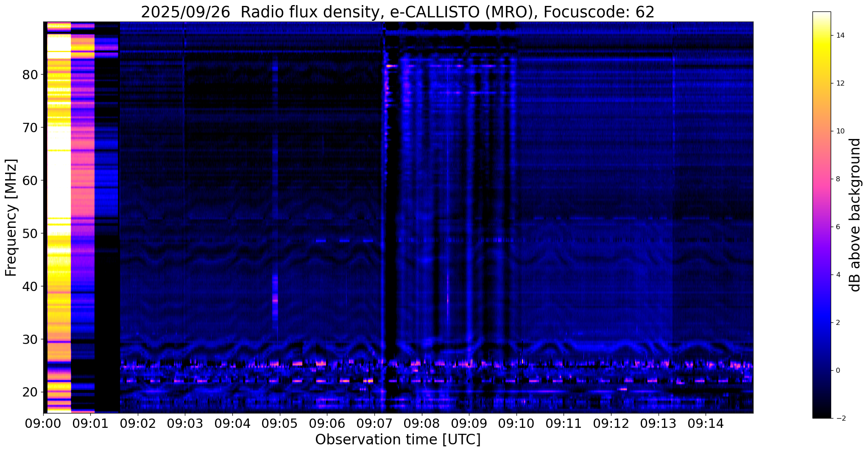Viewport: 868px width, 452px height.
Task: Click the 09:07 time tick label
Action: pos(374,423)
